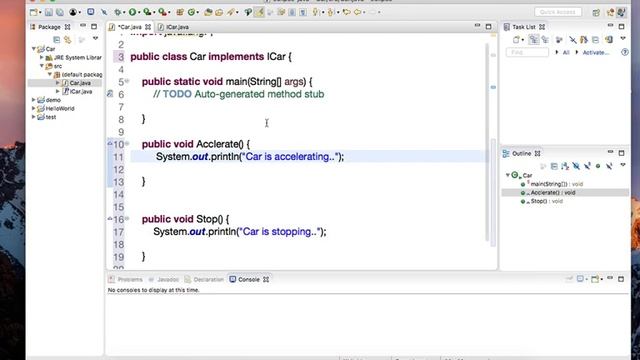
Task: Toggle Hide Static Members in Outline
Action: [587, 166]
